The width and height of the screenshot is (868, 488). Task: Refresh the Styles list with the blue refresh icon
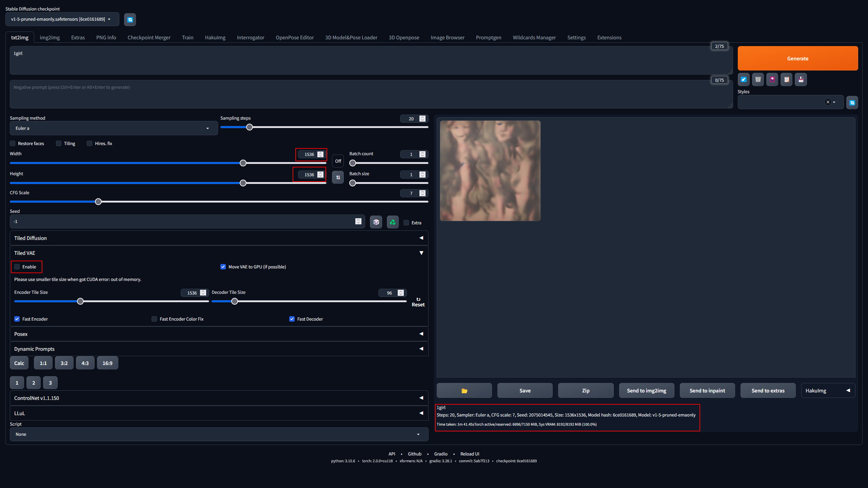coord(852,102)
